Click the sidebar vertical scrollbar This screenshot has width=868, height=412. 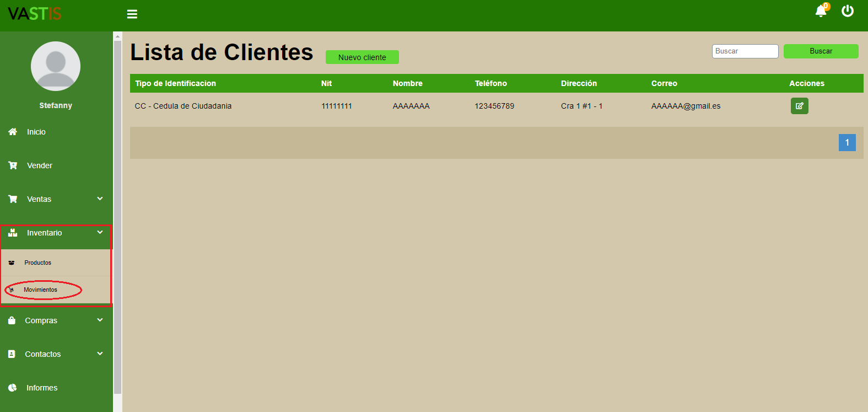[117, 215]
